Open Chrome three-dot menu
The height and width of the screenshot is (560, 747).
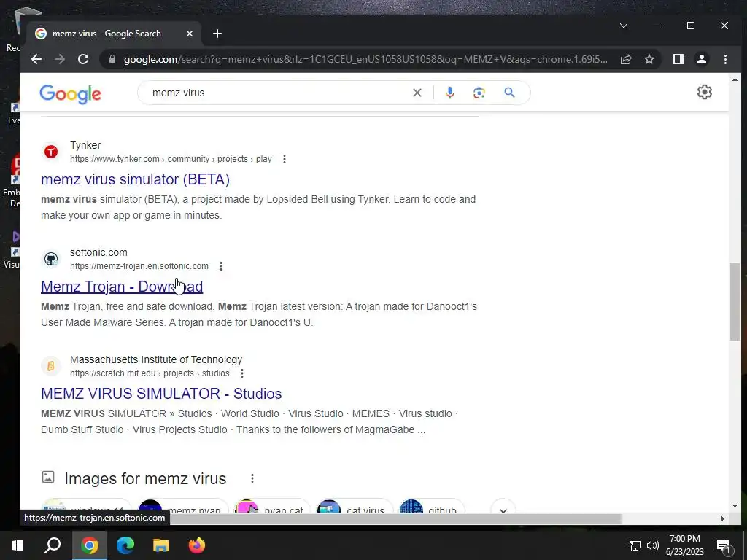click(725, 59)
